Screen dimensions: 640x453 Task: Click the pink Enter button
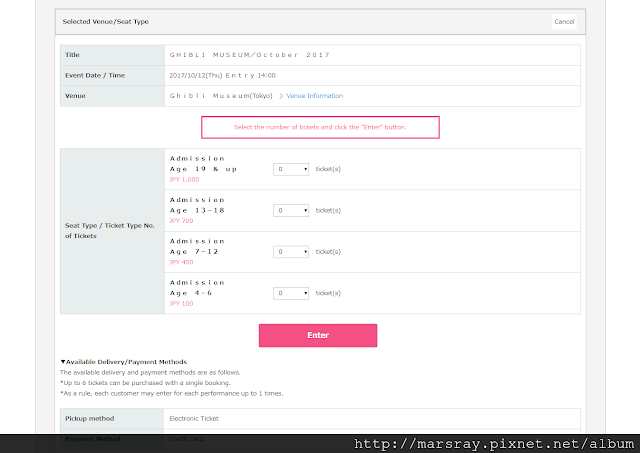(x=318, y=335)
